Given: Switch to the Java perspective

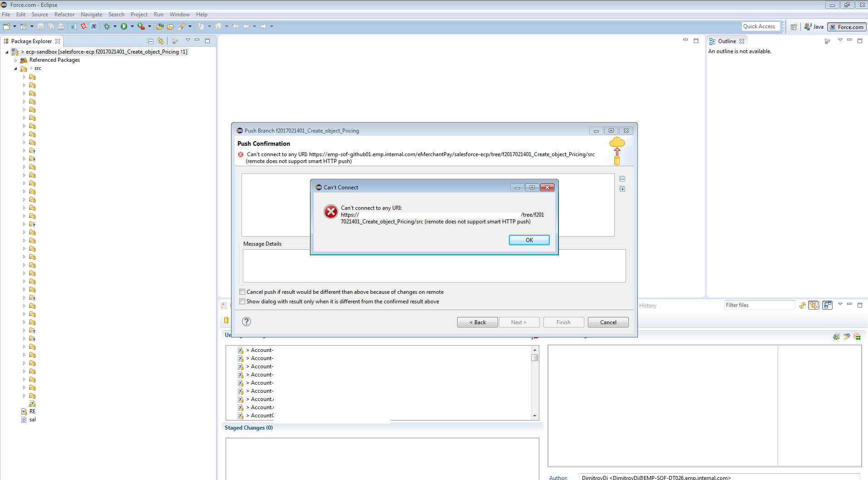Looking at the screenshot, I should [814, 27].
